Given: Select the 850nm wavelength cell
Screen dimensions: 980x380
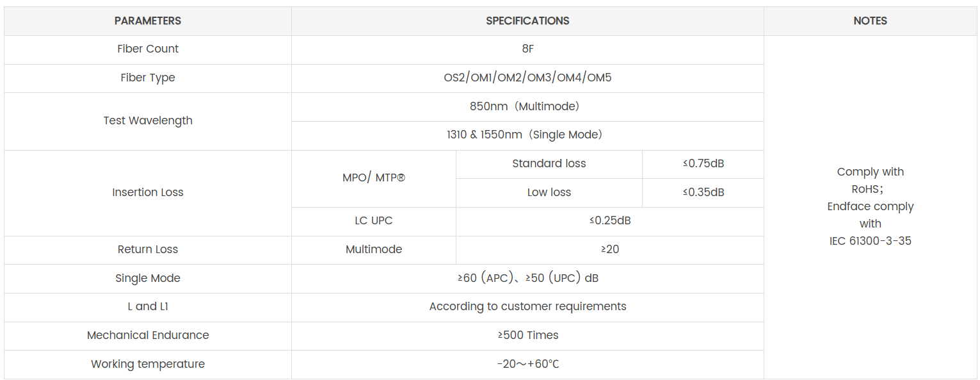Looking at the screenshot, I should [x=527, y=106].
